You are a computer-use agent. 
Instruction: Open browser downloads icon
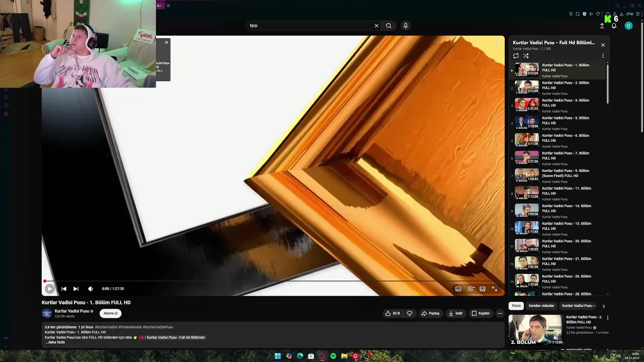coord(621,14)
